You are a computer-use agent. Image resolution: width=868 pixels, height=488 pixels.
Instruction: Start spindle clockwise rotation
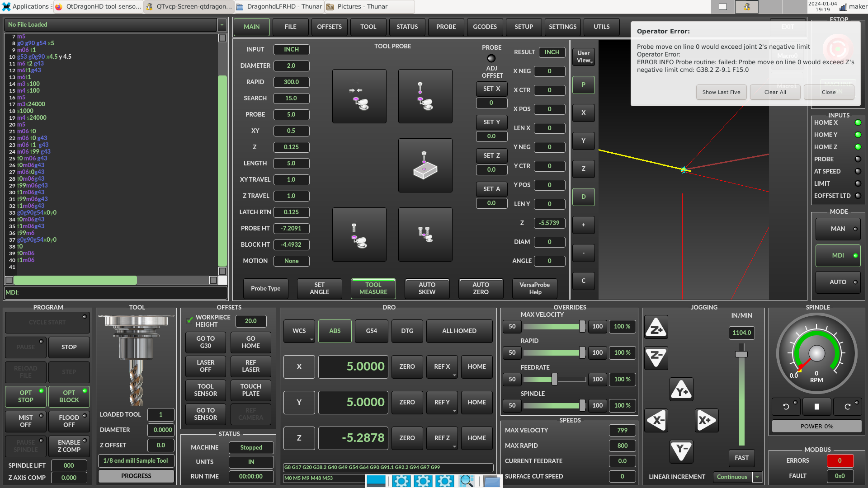(848, 407)
